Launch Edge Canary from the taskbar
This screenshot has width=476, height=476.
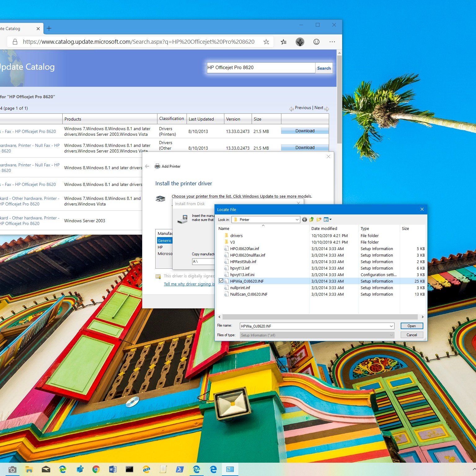tap(146, 469)
